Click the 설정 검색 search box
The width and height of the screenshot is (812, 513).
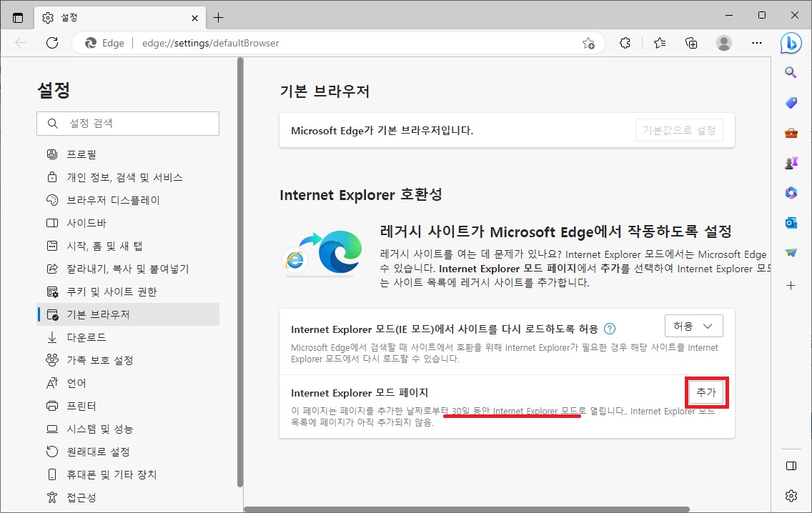pos(128,123)
